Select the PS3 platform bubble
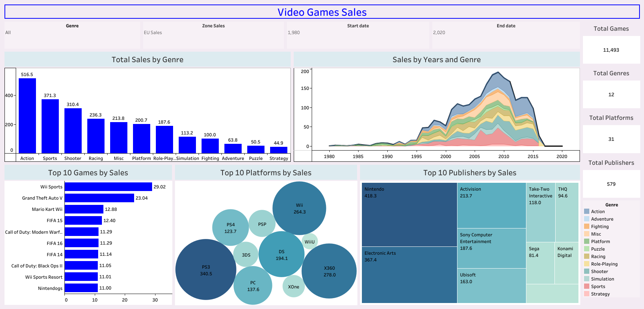This screenshot has width=644, height=309. pos(206,270)
